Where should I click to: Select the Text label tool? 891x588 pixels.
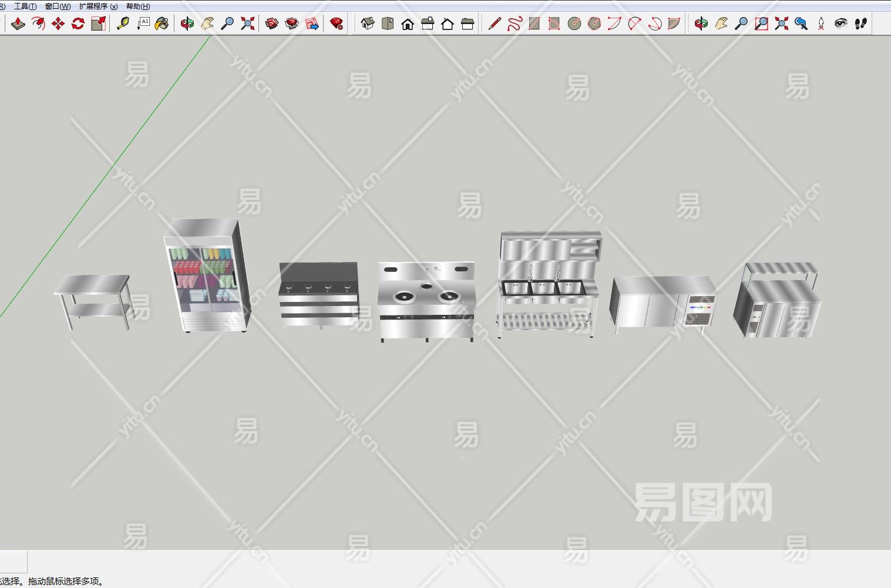coord(143,23)
